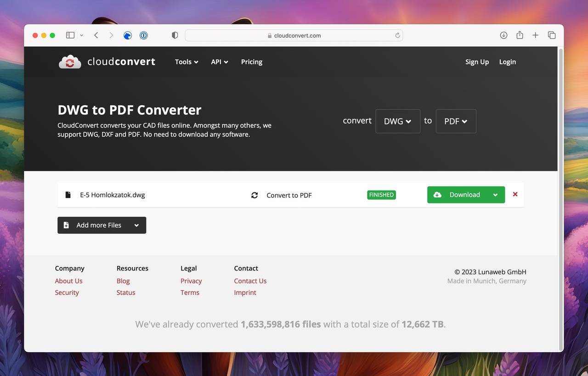Show Safari downloads list
This screenshot has height=376, width=588.
504,35
